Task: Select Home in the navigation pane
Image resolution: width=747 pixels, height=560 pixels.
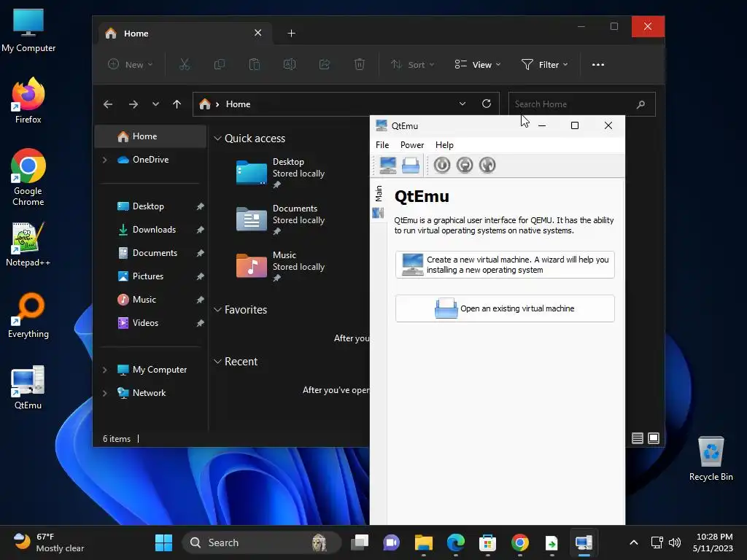Action: pyautogui.click(x=150, y=136)
